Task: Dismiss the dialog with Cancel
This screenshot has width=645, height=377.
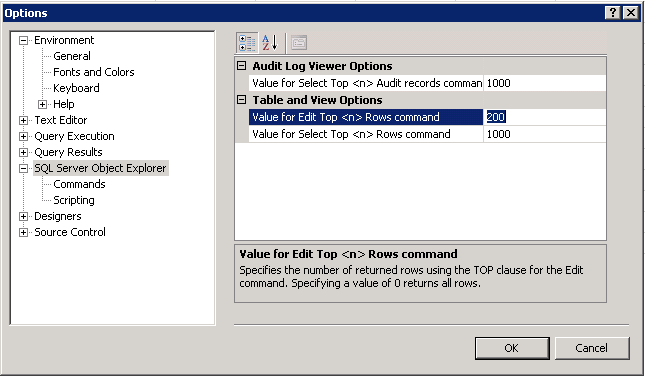Action: click(x=592, y=348)
